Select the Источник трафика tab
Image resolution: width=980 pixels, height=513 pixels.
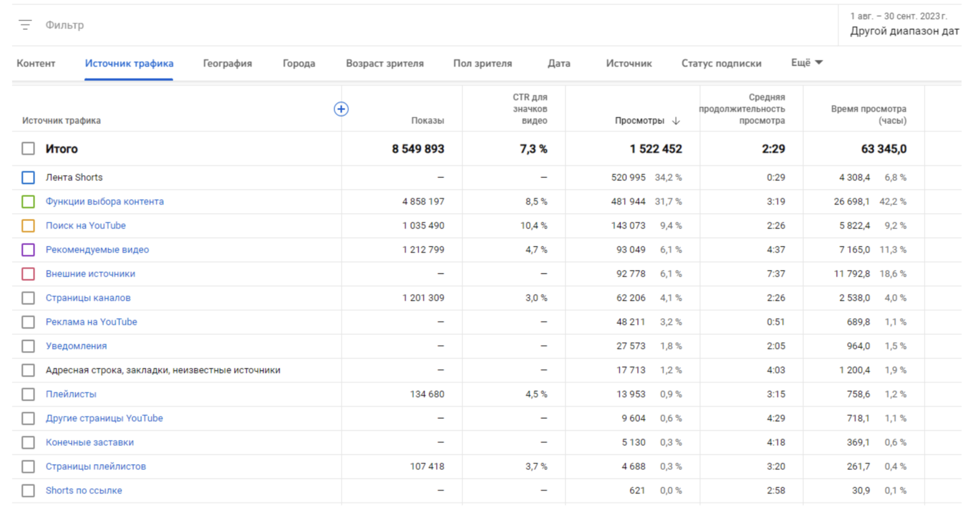pos(129,63)
